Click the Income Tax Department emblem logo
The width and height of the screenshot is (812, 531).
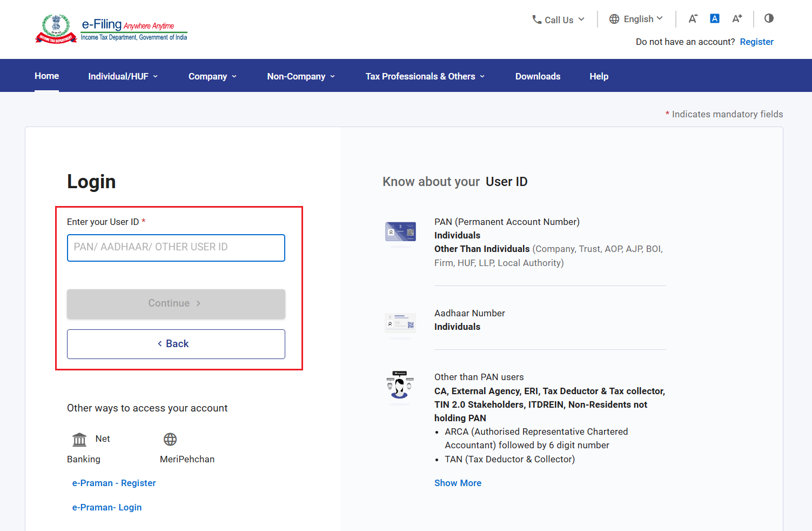56,29
